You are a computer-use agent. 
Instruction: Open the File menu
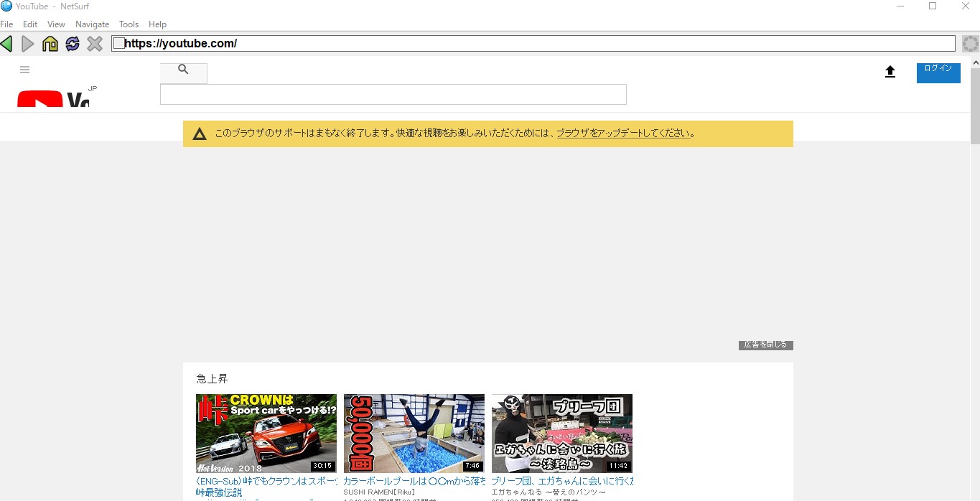coord(6,24)
